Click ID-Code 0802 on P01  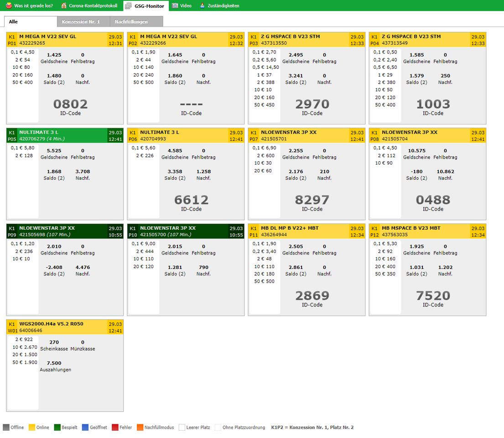(x=70, y=104)
